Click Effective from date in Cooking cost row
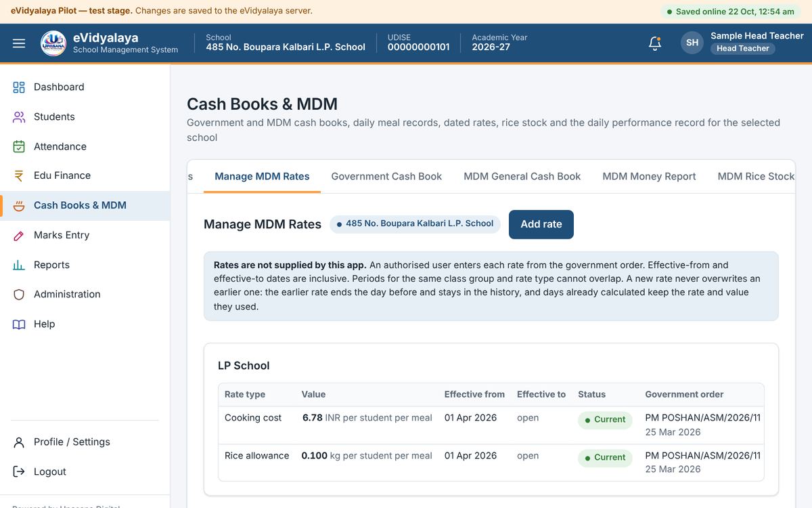812x508 pixels. point(470,417)
